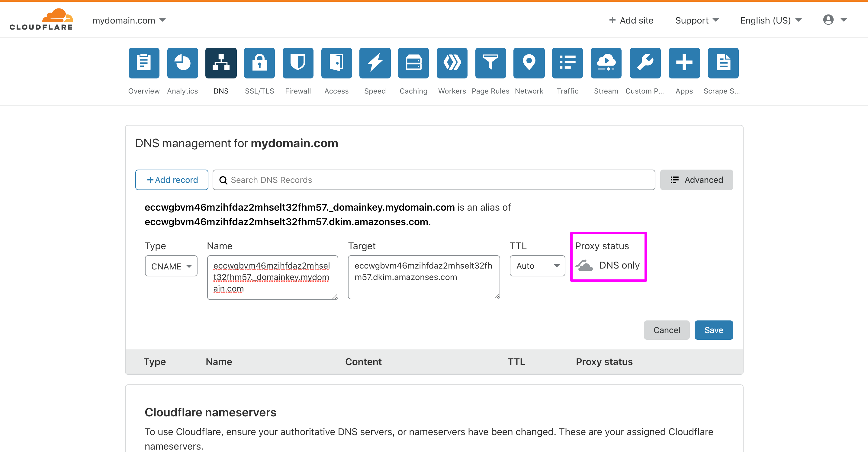The width and height of the screenshot is (868, 452).
Task: Click the Cloudflare nameservers heading
Action: pyautogui.click(x=211, y=412)
